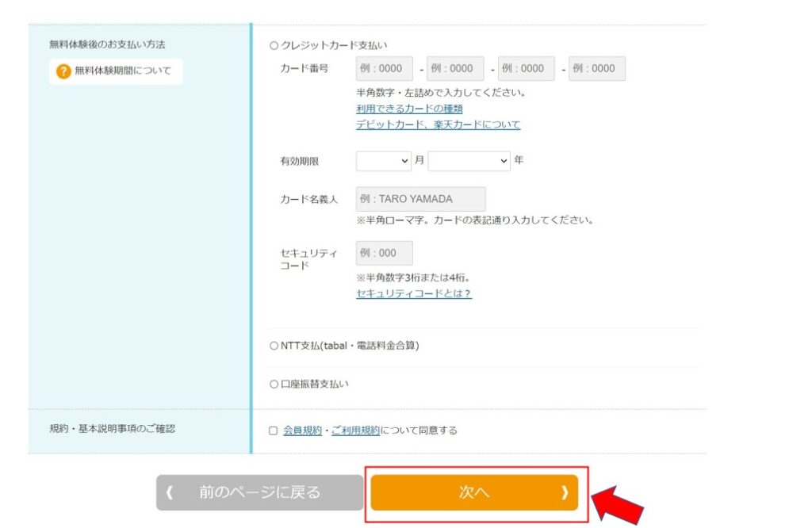Focus the セキュリティコード input field
Image resolution: width=812 pixels, height=528 pixels.
pyautogui.click(x=385, y=253)
